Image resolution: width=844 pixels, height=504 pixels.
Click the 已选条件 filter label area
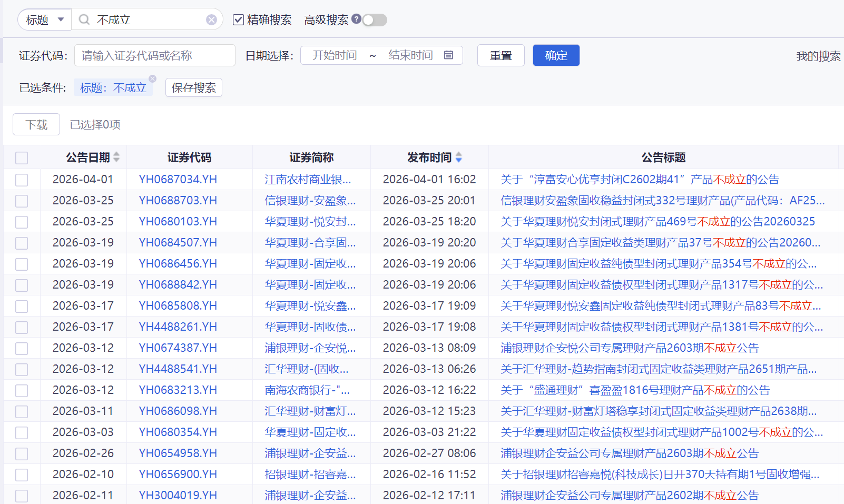coord(44,87)
